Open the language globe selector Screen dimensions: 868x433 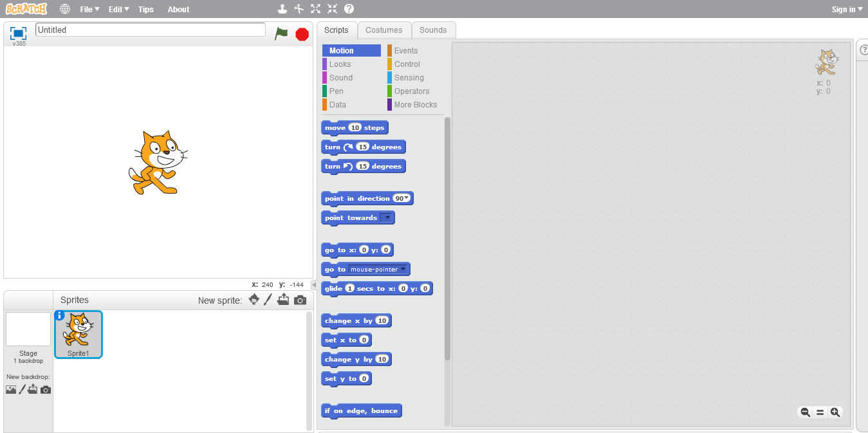pos(64,9)
